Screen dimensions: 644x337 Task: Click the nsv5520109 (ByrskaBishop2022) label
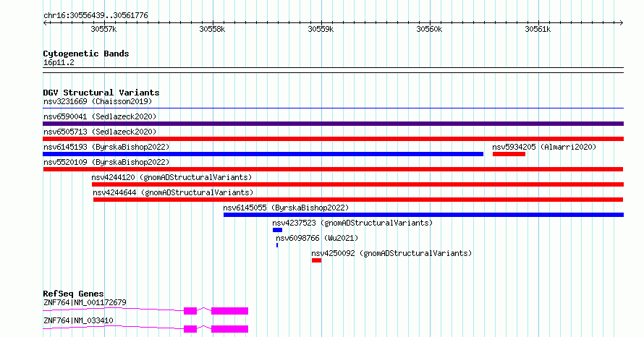[106, 162]
